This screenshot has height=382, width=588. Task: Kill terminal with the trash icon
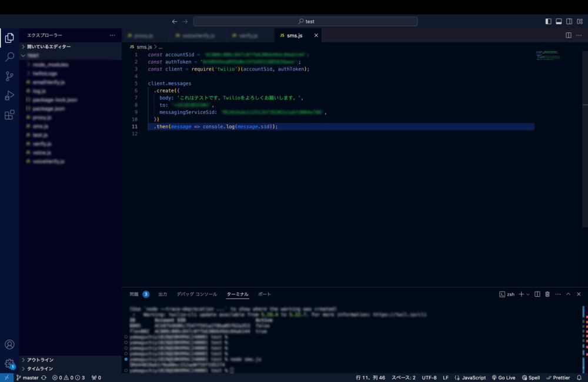[547, 294]
